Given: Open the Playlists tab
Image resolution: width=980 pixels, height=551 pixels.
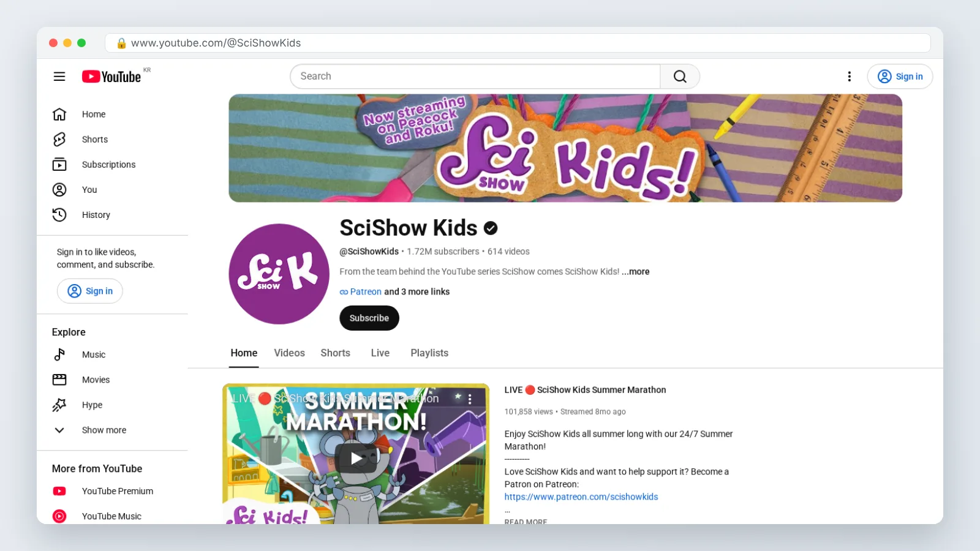Looking at the screenshot, I should click(x=429, y=353).
